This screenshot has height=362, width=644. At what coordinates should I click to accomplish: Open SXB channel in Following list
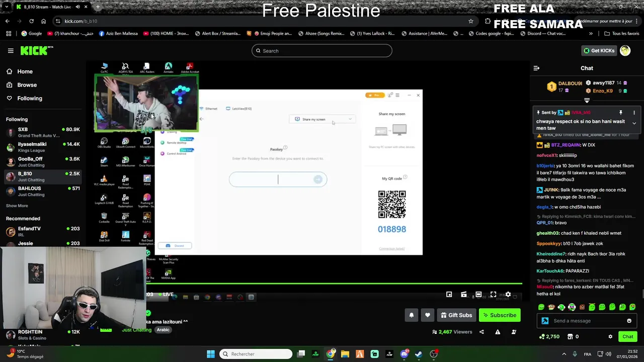pos(43,132)
